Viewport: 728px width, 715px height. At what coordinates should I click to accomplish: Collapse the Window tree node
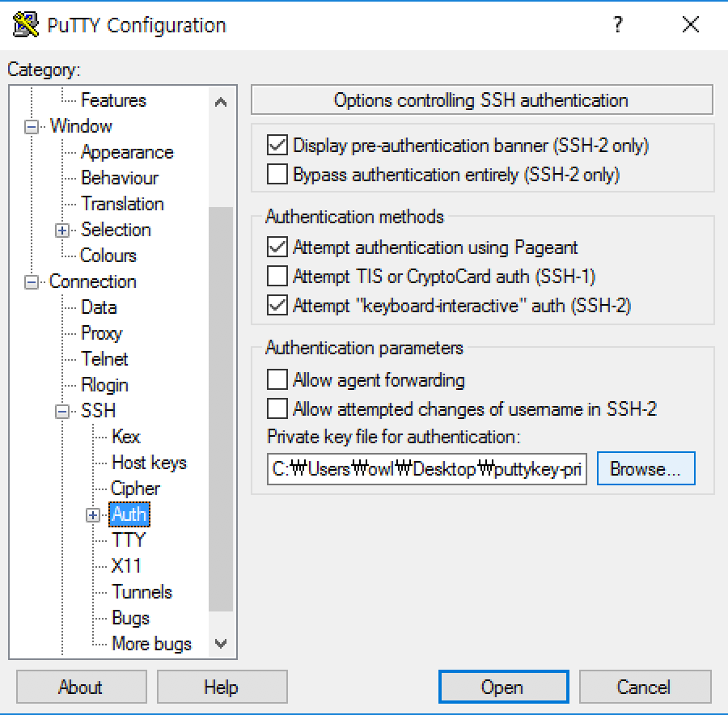click(31, 126)
